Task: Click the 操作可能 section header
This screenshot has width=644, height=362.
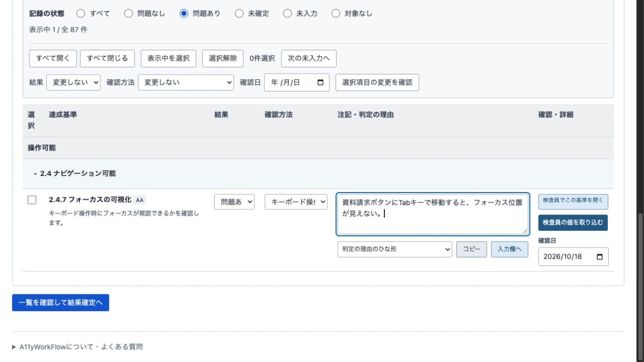Action: pyautogui.click(x=42, y=148)
